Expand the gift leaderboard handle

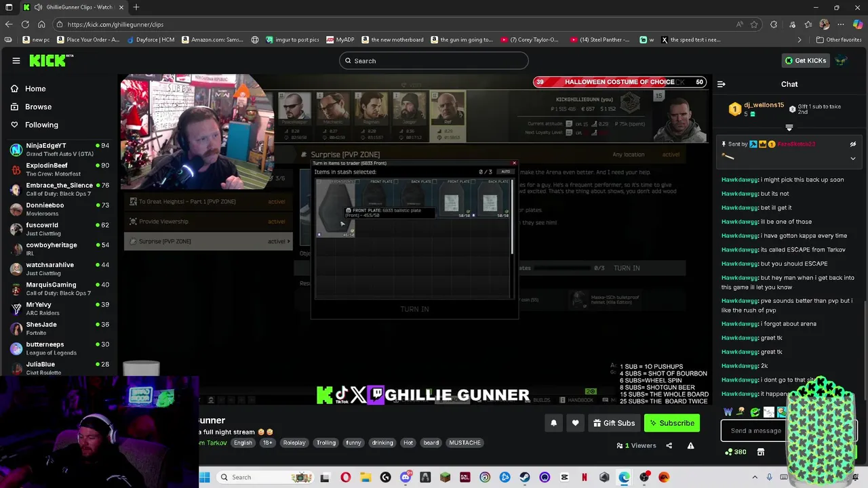[789, 127]
